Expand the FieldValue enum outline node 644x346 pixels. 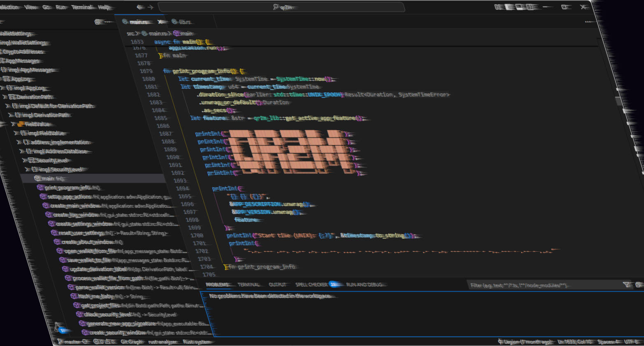[13, 124]
